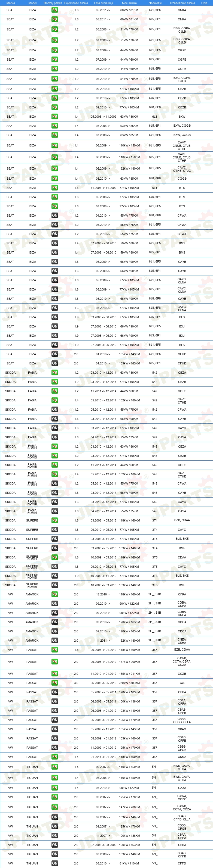Click the 08.2010 -> production date cell
213x868 pixels.
point(103,788)
